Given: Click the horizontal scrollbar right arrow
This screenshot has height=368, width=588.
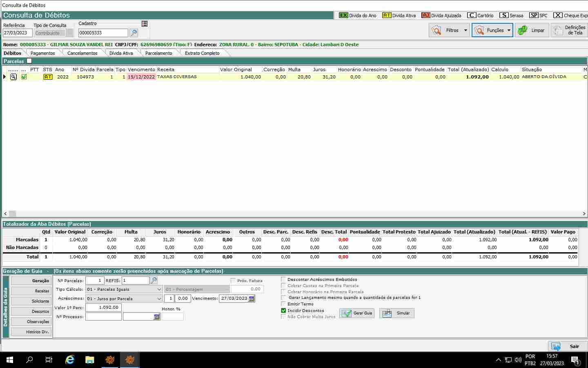Looking at the screenshot, I should 584,213.
